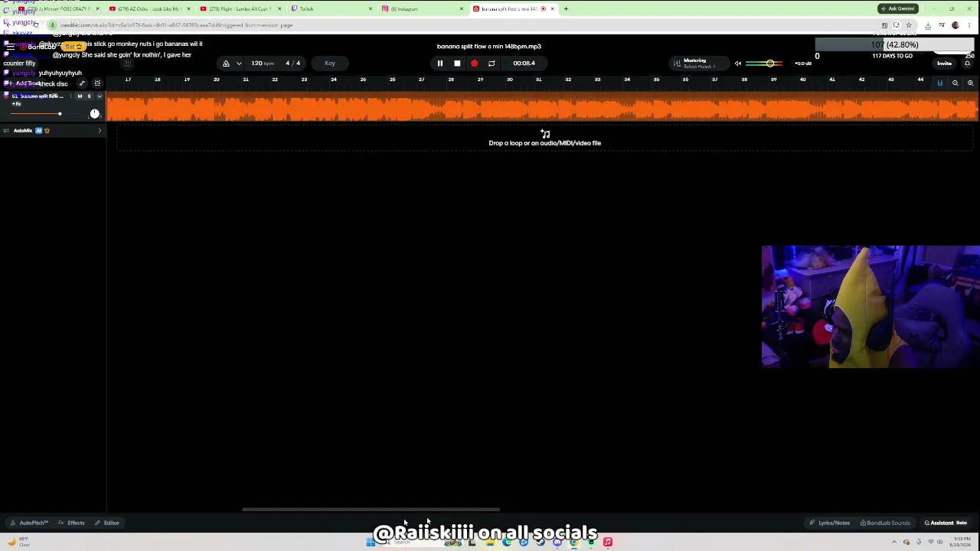The height and width of the screenshot is (551, 980).
Task: Start recording with the red record button
Action: (474, 64)
